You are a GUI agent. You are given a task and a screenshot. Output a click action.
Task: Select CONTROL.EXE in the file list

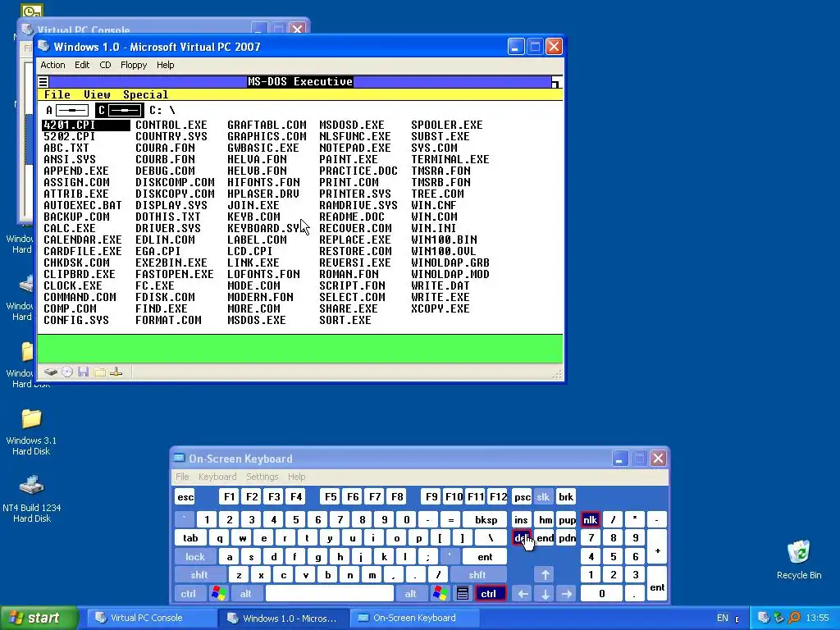coord(171,125)
